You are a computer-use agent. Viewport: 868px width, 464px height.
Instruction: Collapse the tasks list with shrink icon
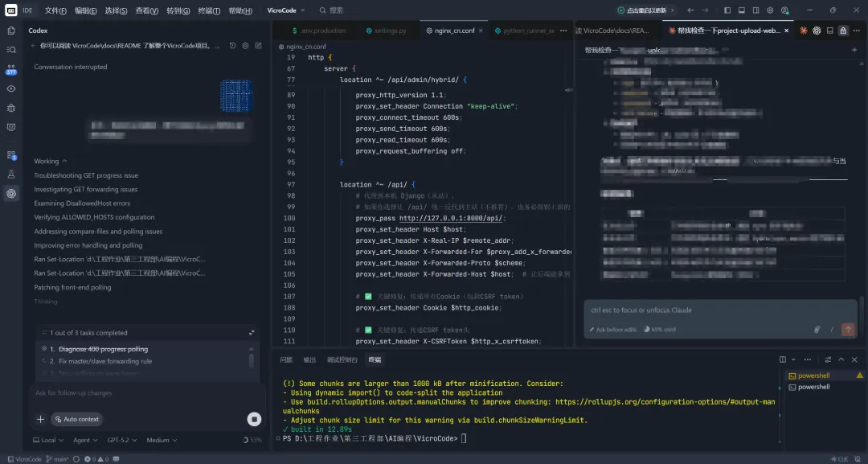252,333
